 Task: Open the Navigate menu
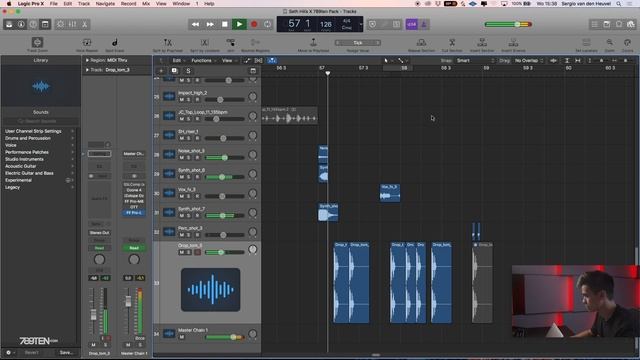point(105,4)
